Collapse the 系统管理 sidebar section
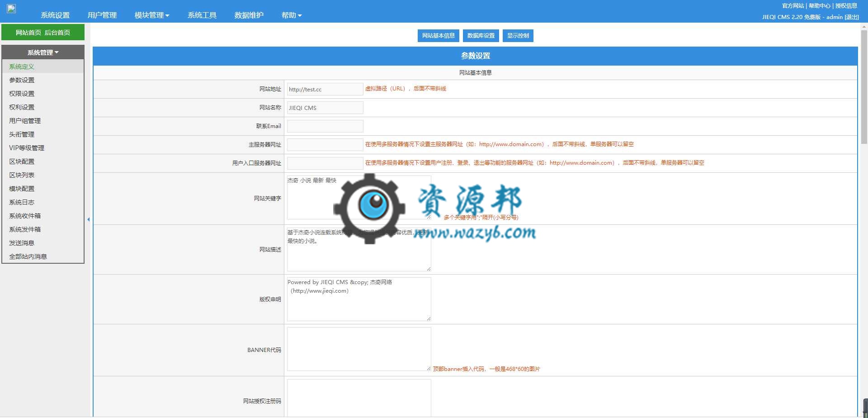This screenshot has width=868, height=418. point(43,52)
